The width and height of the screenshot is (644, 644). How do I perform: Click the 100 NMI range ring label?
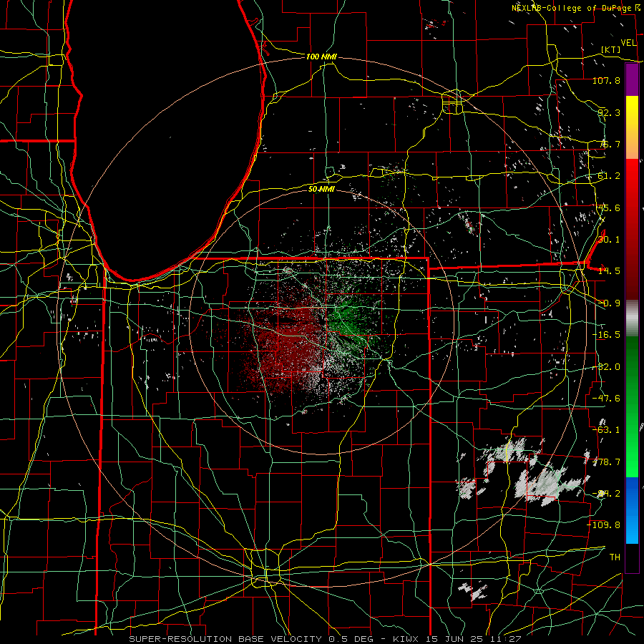pos(321,57)
